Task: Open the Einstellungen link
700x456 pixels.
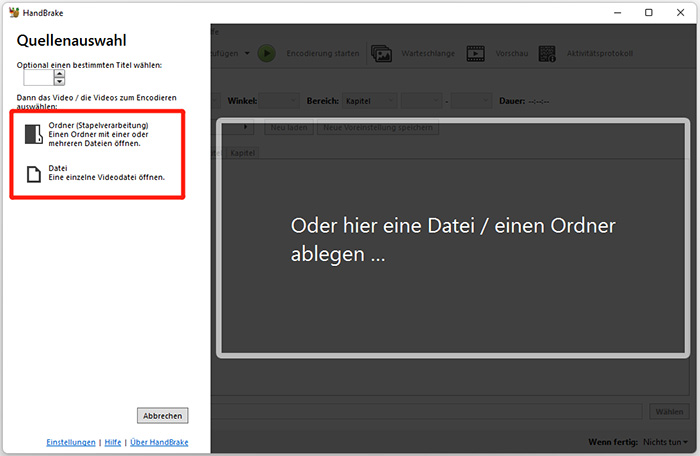Action: pos(71,442)
